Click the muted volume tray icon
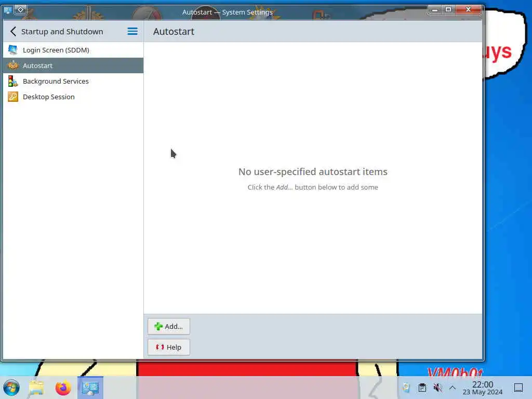 click(x=437, y=388)
